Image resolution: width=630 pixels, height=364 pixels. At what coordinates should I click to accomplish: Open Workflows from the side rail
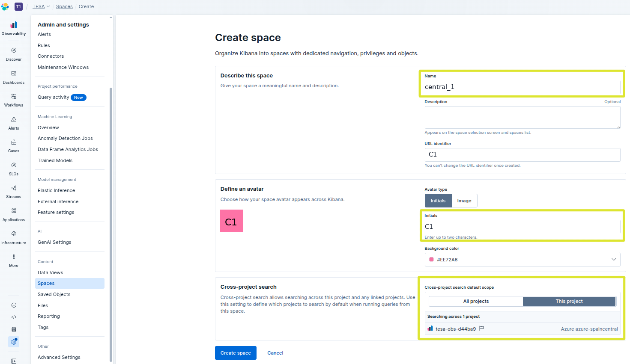(x=14, y=100)
